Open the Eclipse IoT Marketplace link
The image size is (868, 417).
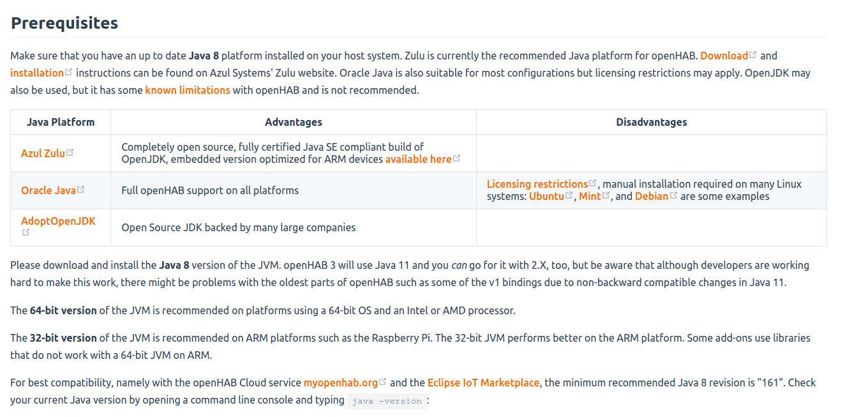pyautogui.click(x=484, y=383)
